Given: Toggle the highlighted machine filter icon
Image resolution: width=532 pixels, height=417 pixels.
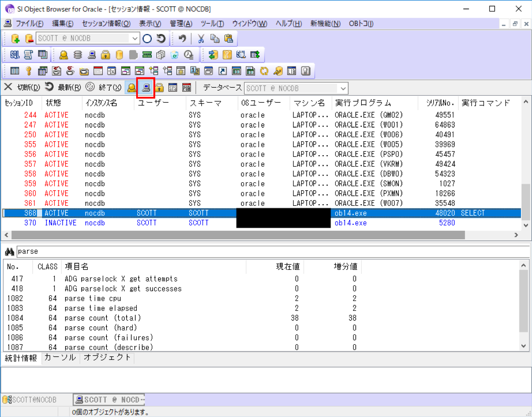Looking at the screenshot, I should (x=145, y=88).
